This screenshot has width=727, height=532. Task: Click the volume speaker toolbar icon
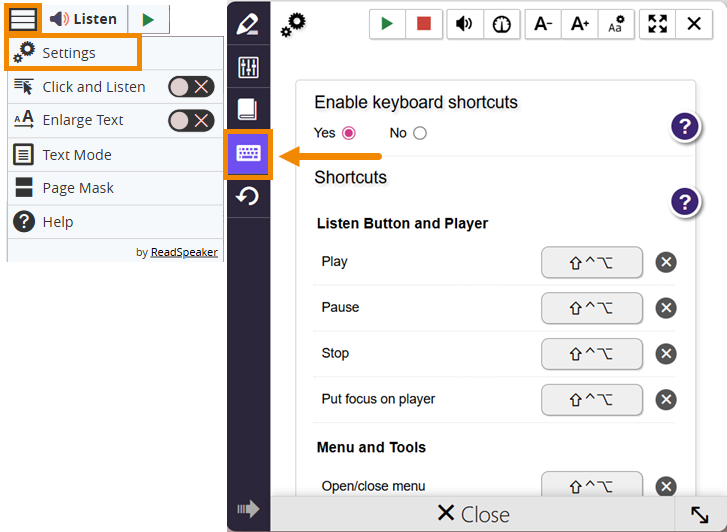(464, 24)
